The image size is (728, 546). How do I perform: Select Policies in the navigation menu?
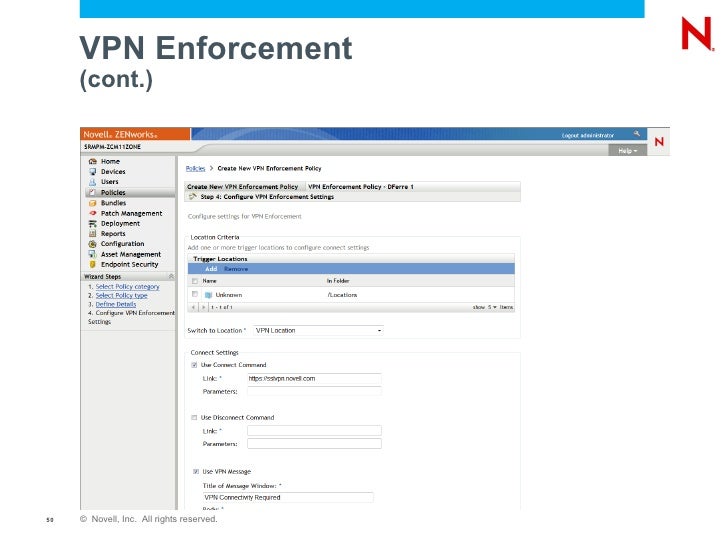click(113, 193)
